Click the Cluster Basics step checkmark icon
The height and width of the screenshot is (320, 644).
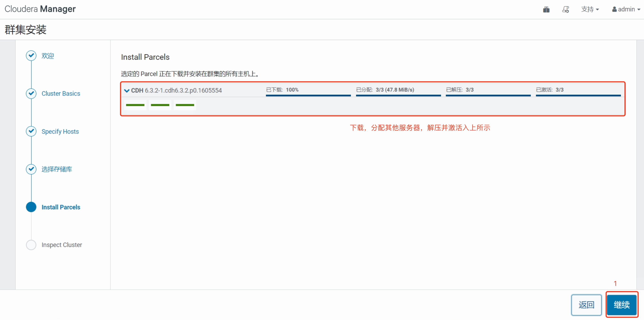(31, 93)
